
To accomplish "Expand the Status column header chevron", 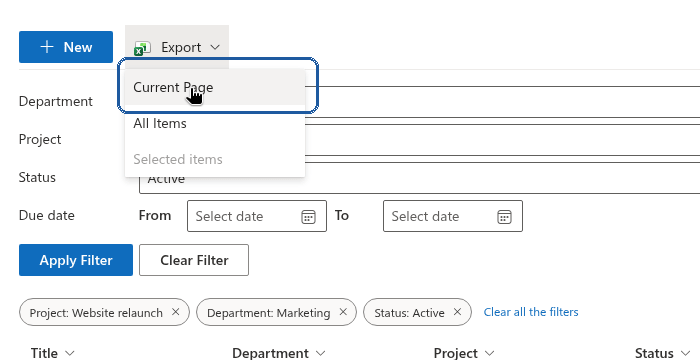I will click(x=685, y=353).
